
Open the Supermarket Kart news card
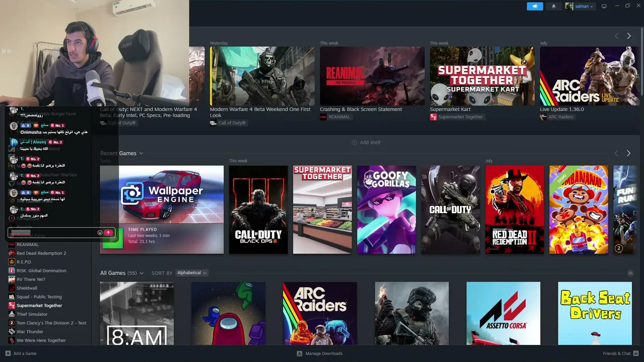coord(482,76)
